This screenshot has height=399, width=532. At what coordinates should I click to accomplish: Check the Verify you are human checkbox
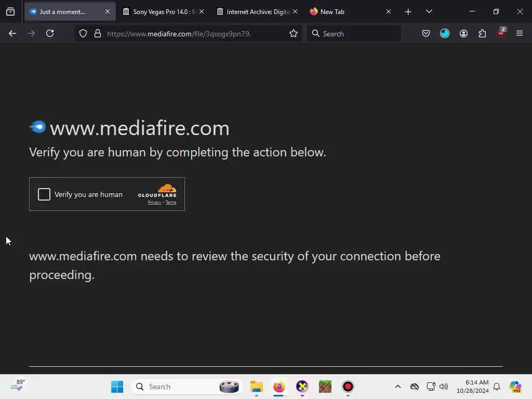coord(44,194)
